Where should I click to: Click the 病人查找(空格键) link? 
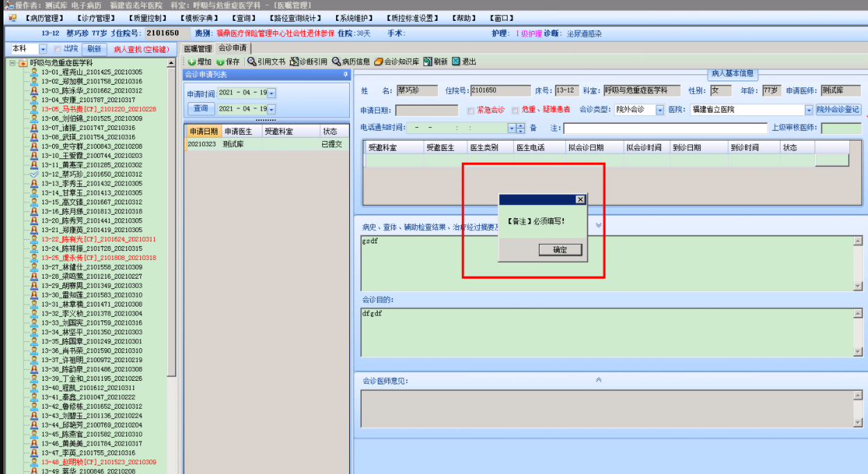(x=141, y=49)
